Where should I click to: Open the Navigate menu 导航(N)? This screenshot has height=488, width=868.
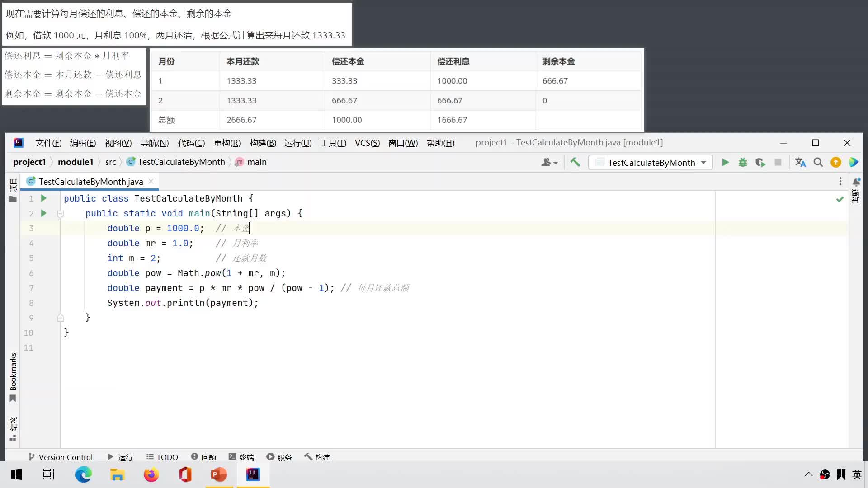(155, 143)
